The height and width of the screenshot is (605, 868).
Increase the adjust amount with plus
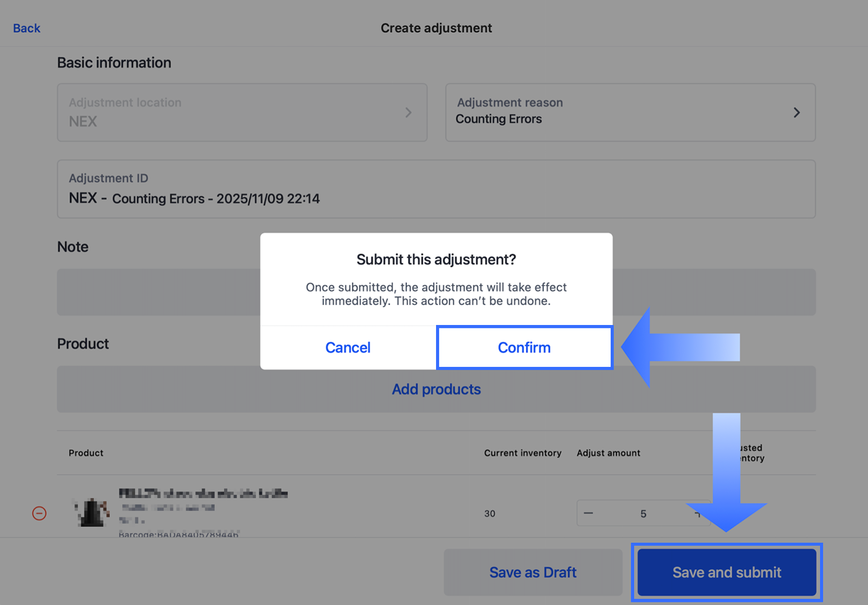tap(697, 514)
